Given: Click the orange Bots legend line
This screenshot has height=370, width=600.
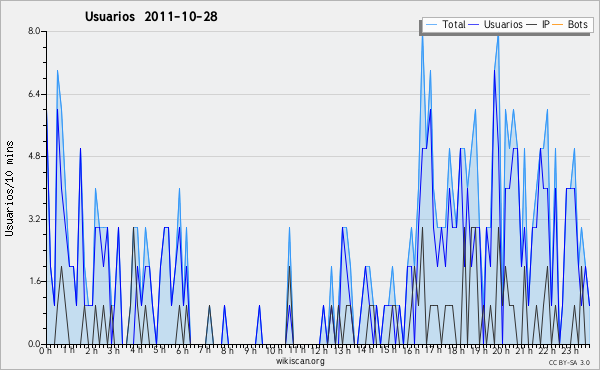Looking at the screenshot, I should pos(558,25).
